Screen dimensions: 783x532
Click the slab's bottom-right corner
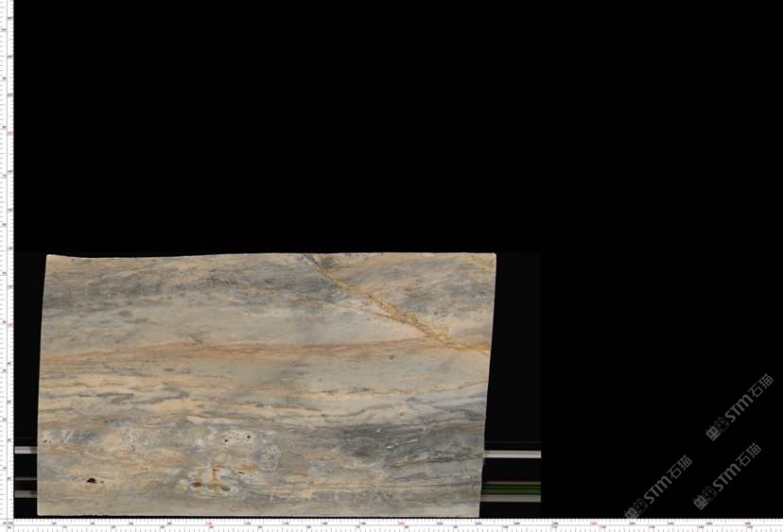(478, 514)
